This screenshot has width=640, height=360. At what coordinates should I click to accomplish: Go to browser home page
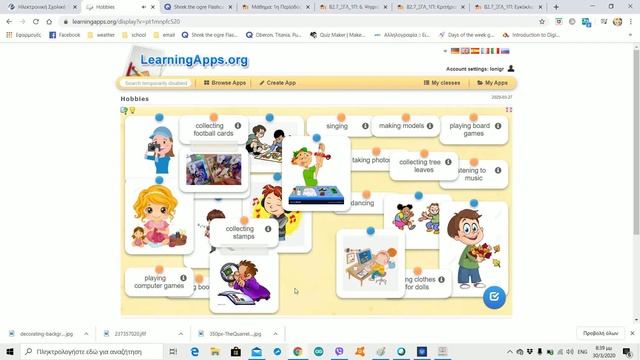(49, 22)
